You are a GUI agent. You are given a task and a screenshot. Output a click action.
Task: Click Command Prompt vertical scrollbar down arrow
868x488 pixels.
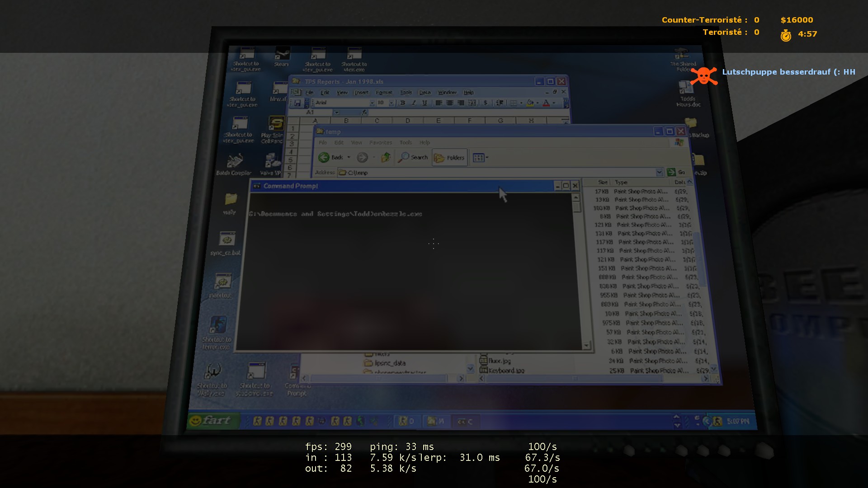[x=586, y=346]
